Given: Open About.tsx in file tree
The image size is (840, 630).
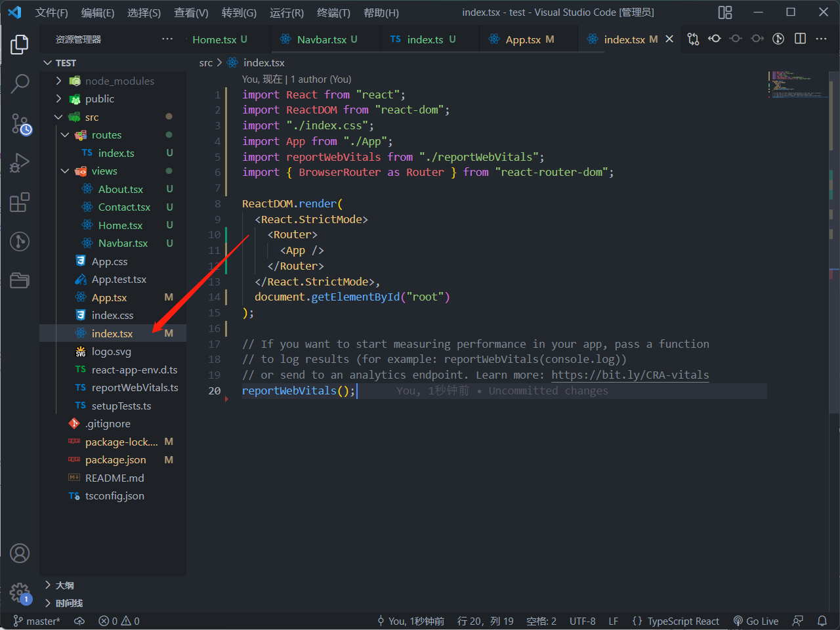Looking at the screenshot, I should point(113,189).
